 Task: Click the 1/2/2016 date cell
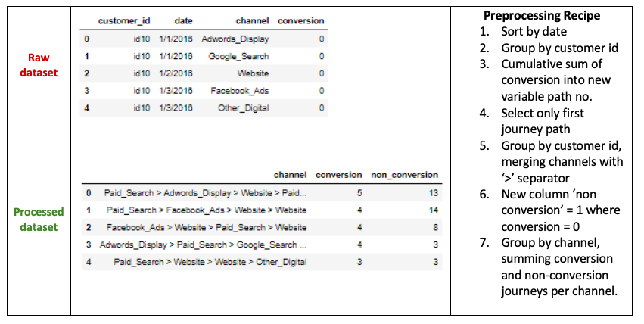pos(176,73)
